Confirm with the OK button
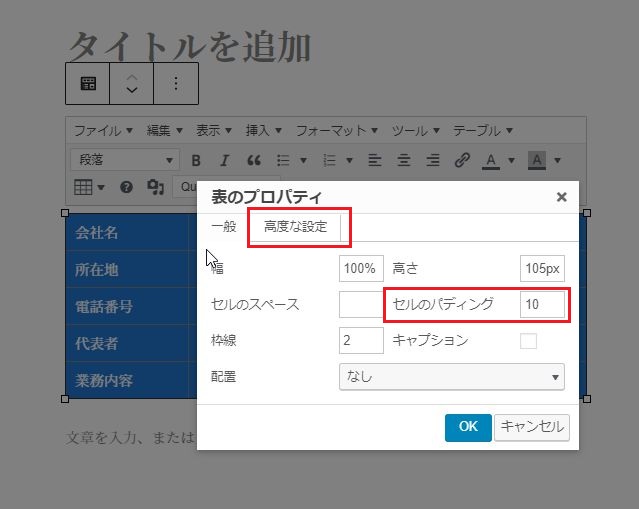The image size is (639, 509). pos(468,427)
